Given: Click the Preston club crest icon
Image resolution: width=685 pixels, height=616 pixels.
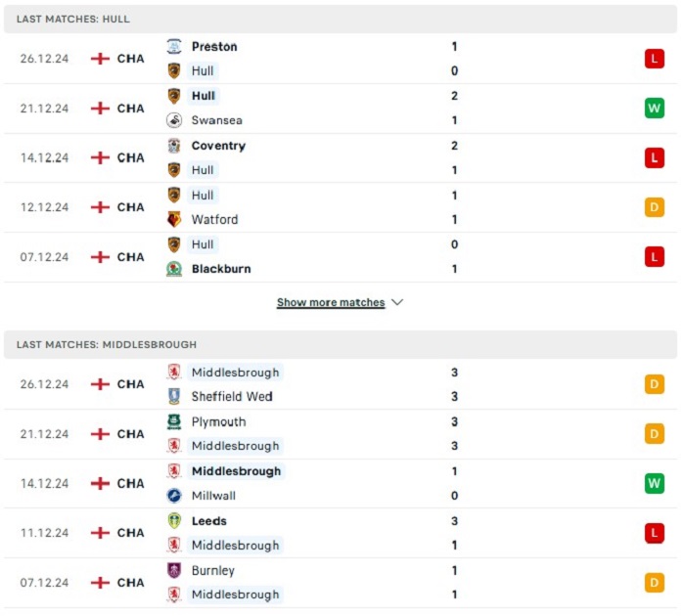Looking at the screenshot, I should pyautogui.click(x=174, y=46).
